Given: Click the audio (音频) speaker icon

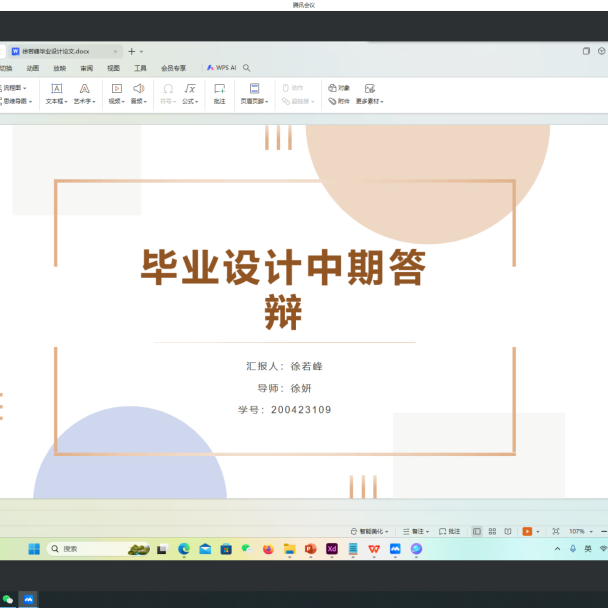Looking at the screenshot, I should tap(138, 89).
